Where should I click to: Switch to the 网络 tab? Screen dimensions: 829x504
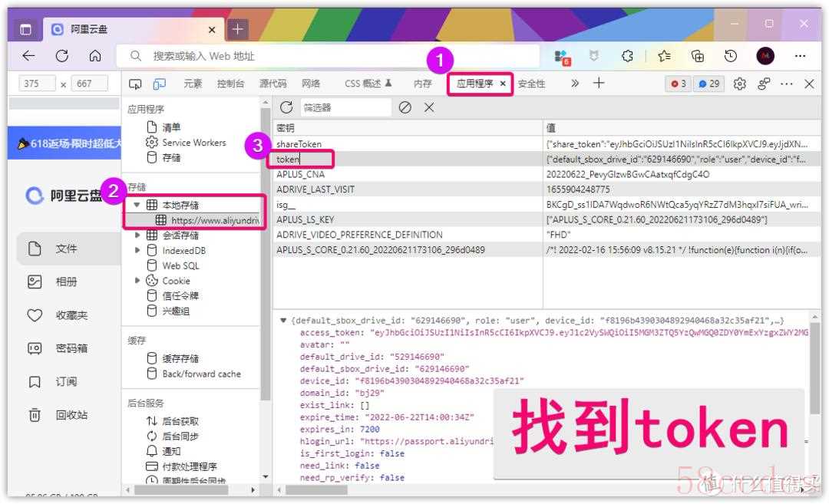click(x=311, y=84)
